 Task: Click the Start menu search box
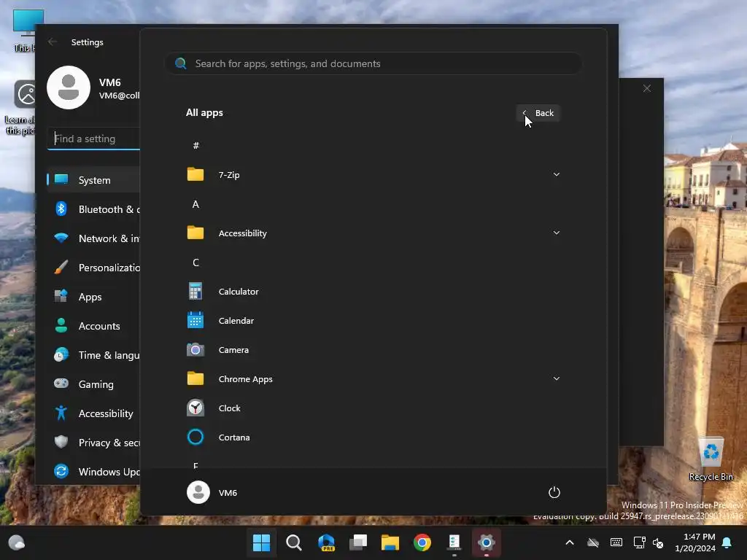[x=373, y=64]
